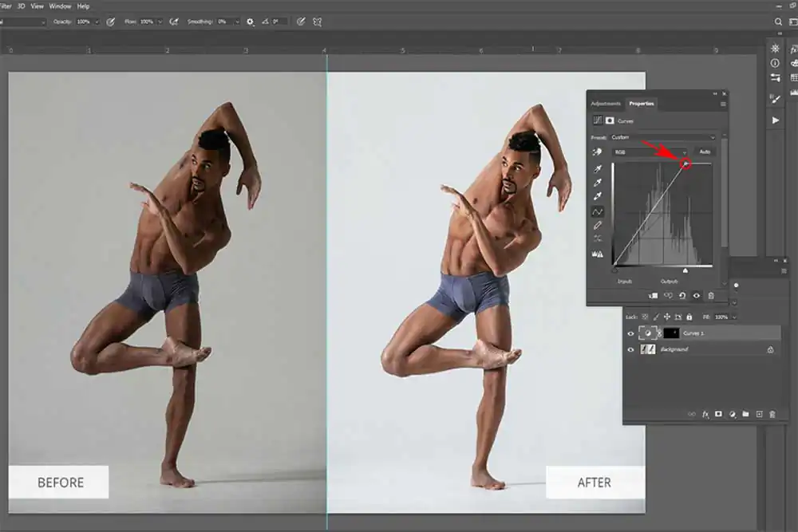Expand the Fill percentage dropdown
798x532 pixels.
[x=734, y=316]
